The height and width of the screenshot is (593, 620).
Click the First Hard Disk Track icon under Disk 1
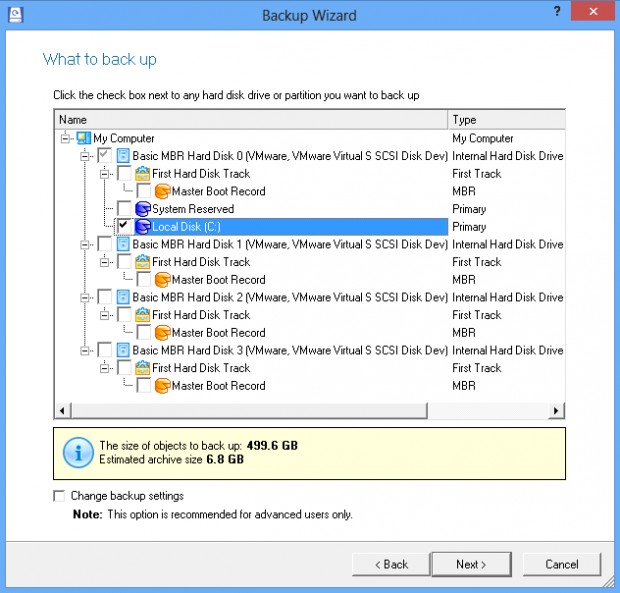click(142, 262)
